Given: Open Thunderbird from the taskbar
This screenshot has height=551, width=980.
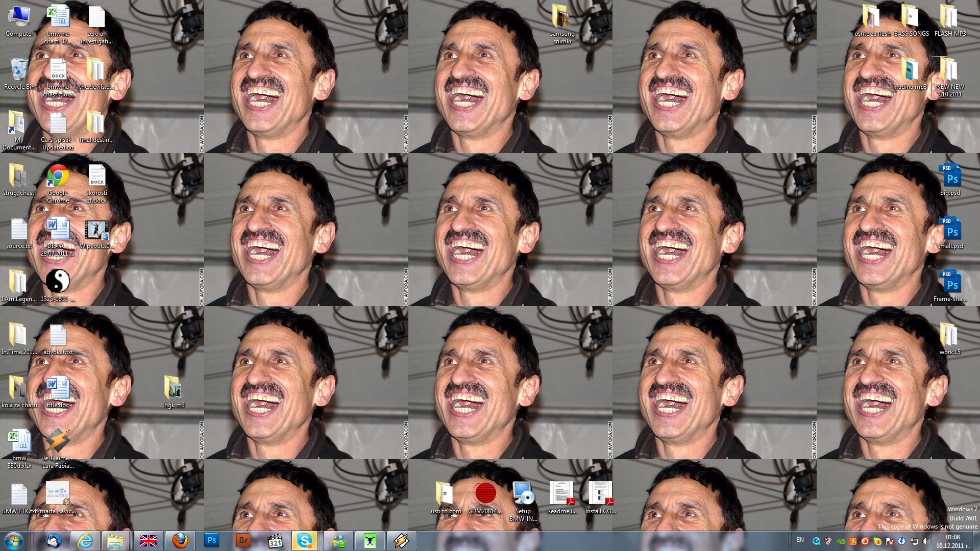Looking at the screenshot, I should tap(54, 541).
